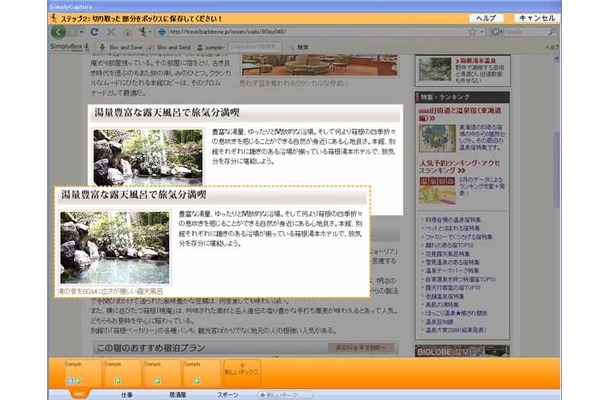Switch to the 仕事 theme tab
The height and width of the screenshot is (400, 610).
click(127, 395)
